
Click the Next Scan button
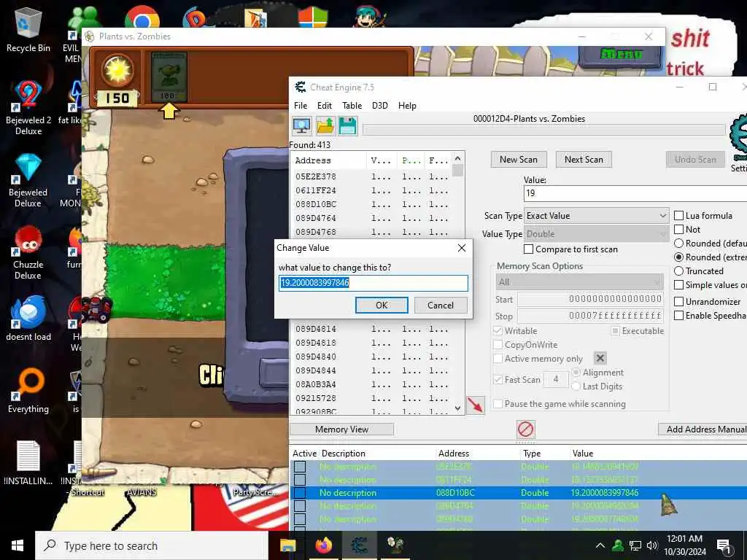(584, 160)
